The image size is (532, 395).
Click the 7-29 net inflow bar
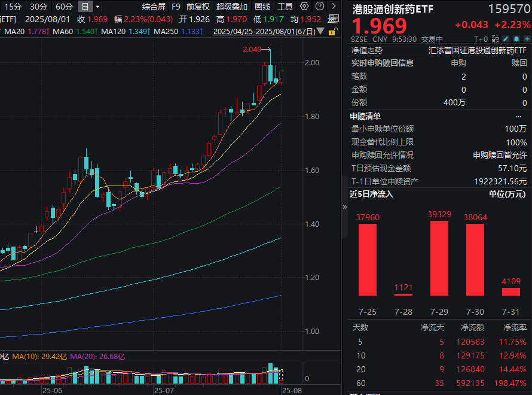[x=439, y=257]
